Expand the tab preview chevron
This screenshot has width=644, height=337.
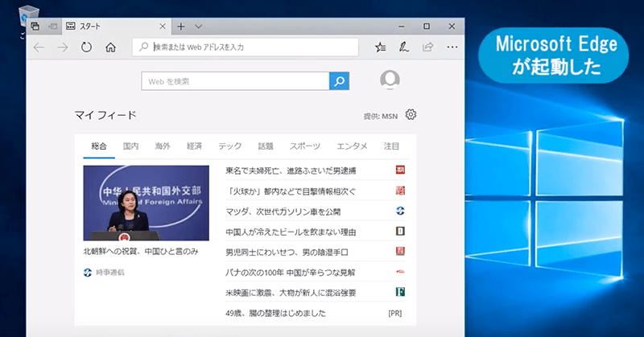pos(198,27)
